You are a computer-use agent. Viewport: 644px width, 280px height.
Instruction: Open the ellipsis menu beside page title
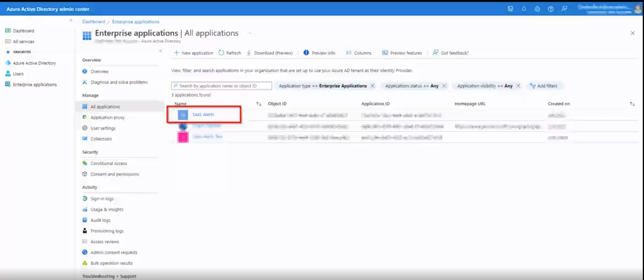249,33
